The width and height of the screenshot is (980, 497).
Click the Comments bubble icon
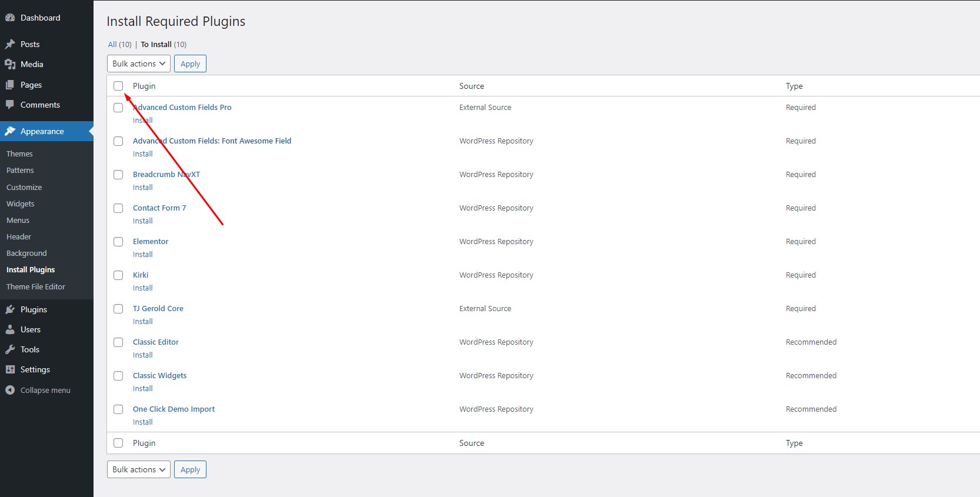[x=10, y=105]
